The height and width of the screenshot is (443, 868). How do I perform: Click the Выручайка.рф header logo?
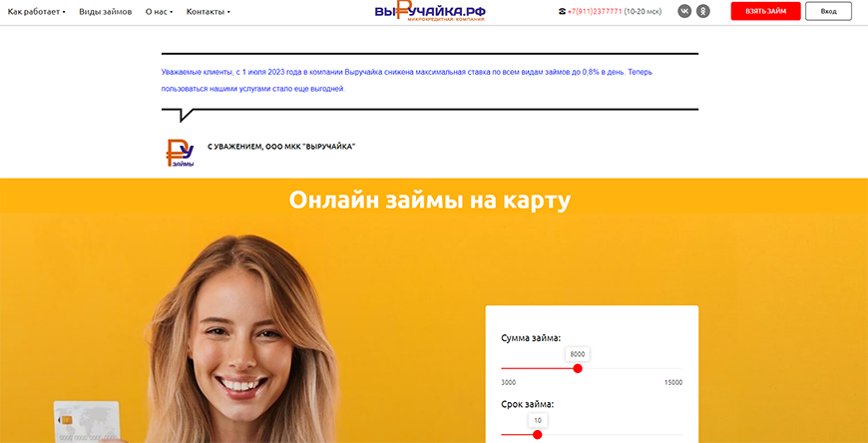click(x=430, y=11)
